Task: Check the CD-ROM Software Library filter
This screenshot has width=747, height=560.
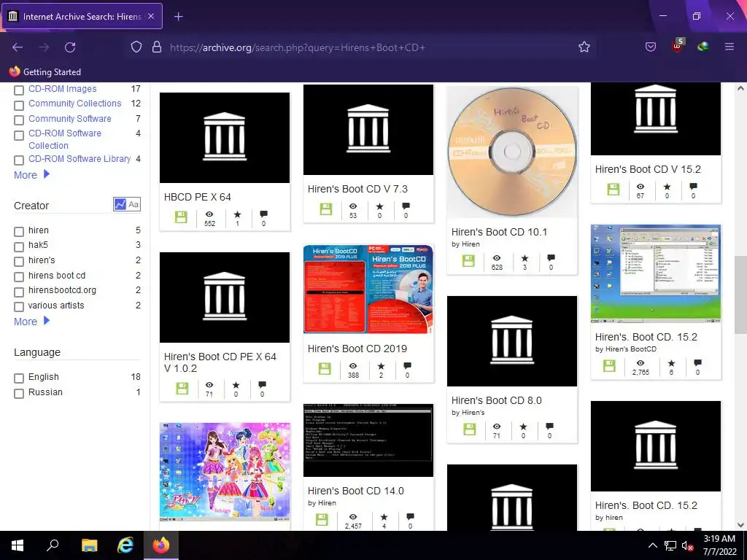Action: click(19, 160)
